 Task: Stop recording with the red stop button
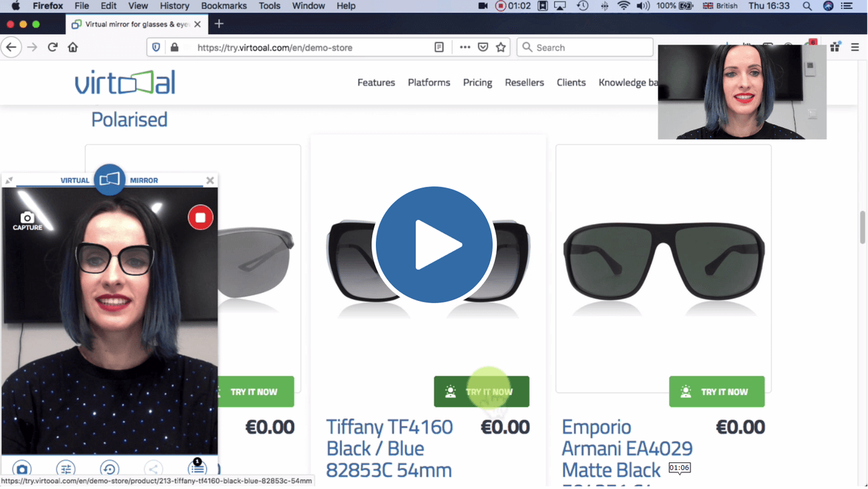[x=200, y=217]
